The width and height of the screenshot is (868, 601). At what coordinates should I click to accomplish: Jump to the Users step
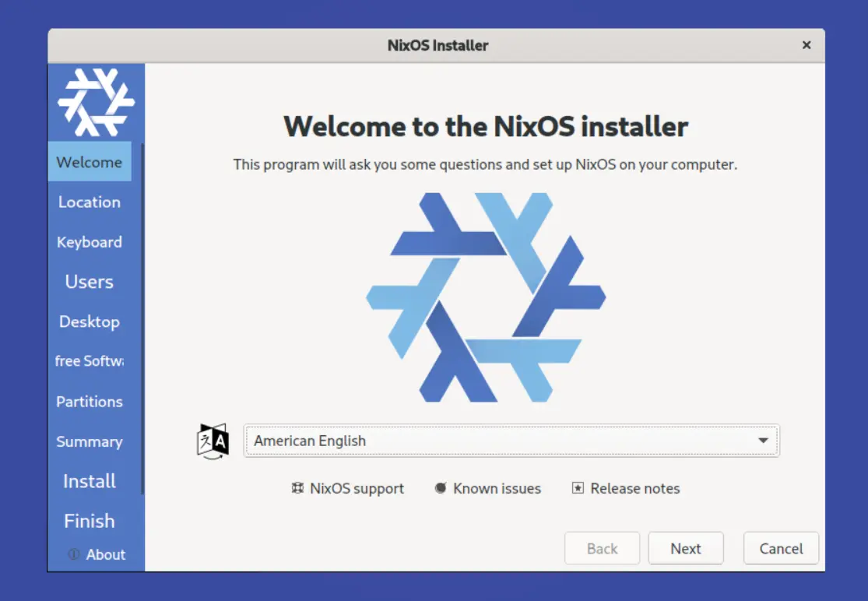pos(90,282)
